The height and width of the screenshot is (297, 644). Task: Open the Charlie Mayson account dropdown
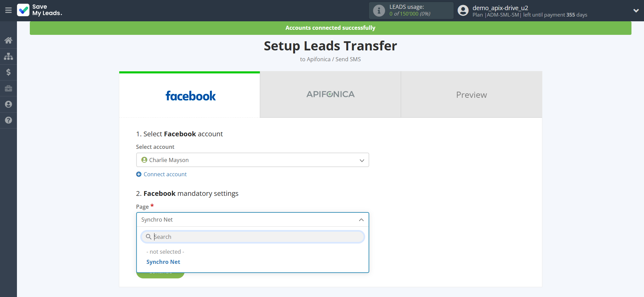252,160
